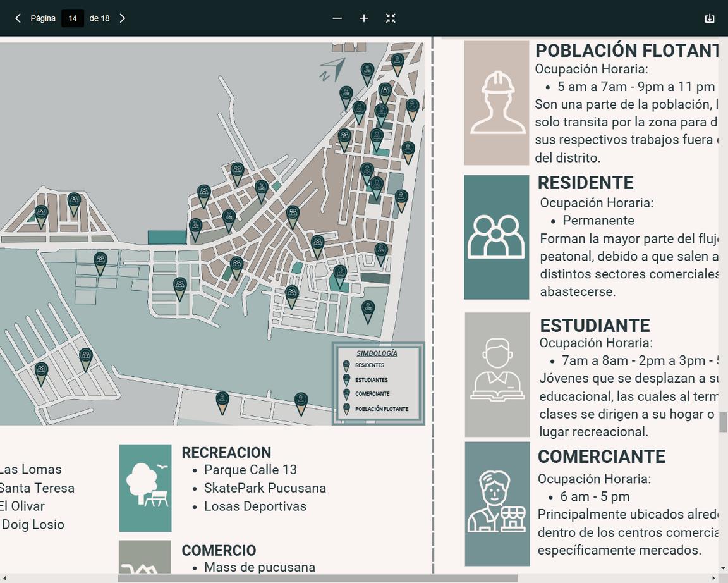Click the Doig Losio text

tap(33, 524)
